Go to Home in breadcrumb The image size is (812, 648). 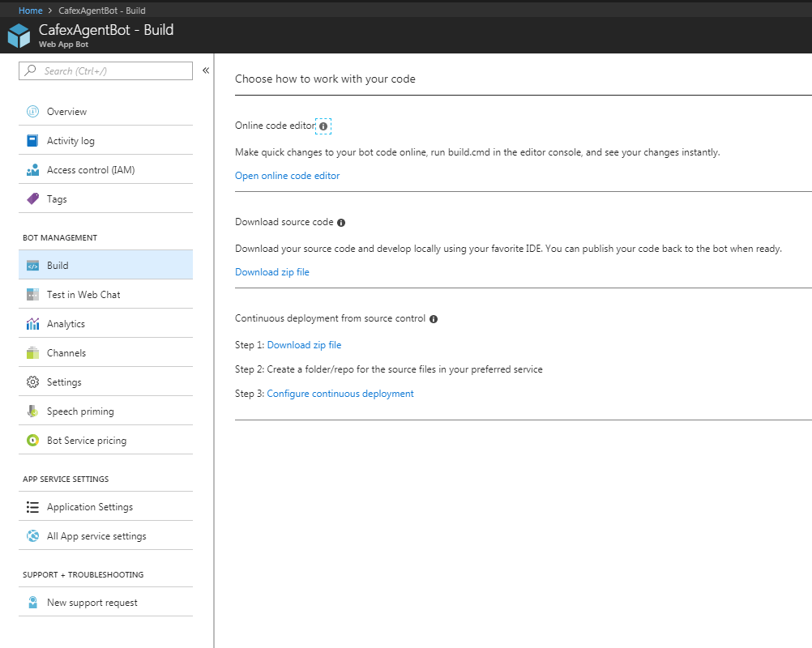30,11
